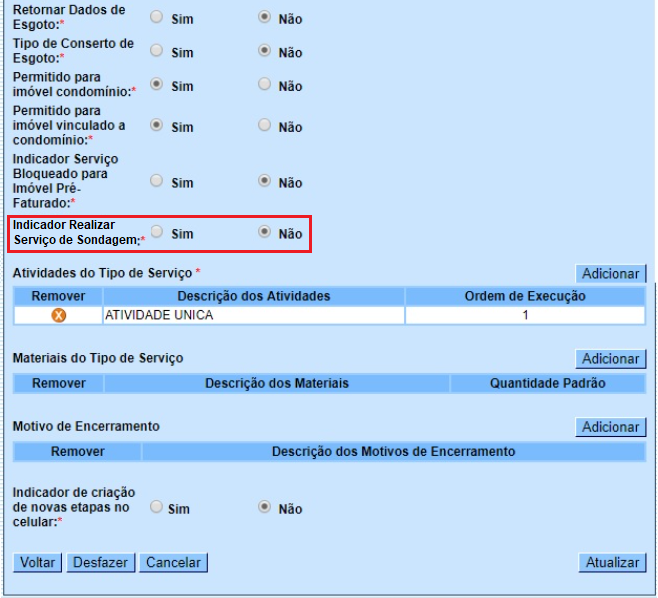Remove the ATIVIDADE UNICA activity row
658x598 pixels.
[x=59, y=315]
